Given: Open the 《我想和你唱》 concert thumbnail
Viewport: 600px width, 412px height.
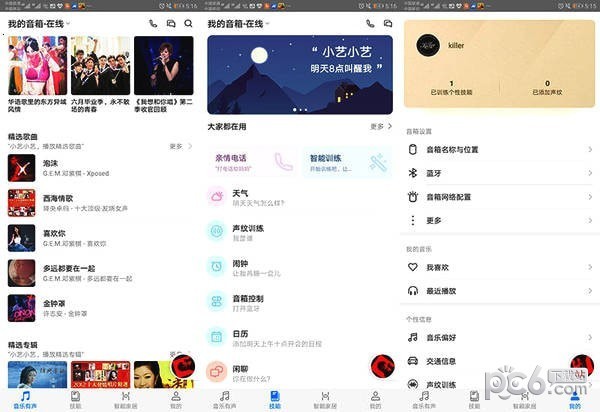Looking at the screenshot, I should pos(164,65).
